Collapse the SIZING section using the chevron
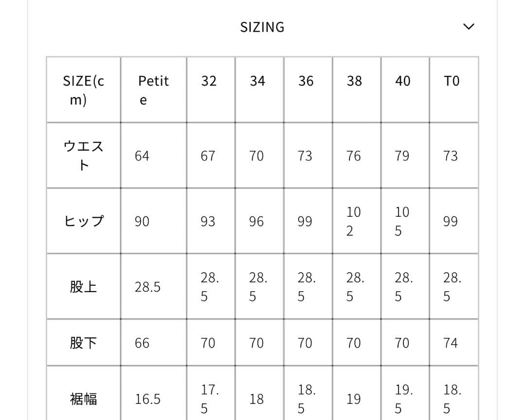This screenshot has width=525, height=420. 468,27
